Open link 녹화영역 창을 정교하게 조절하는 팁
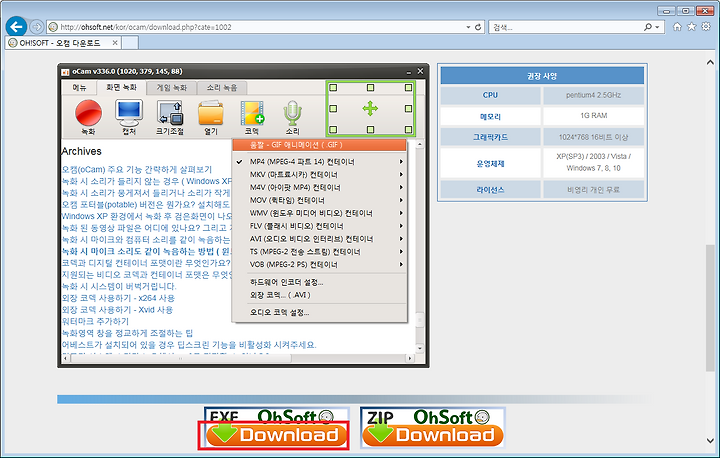Image resolution: width=720 pixels, height=458 pixels. 127,333
